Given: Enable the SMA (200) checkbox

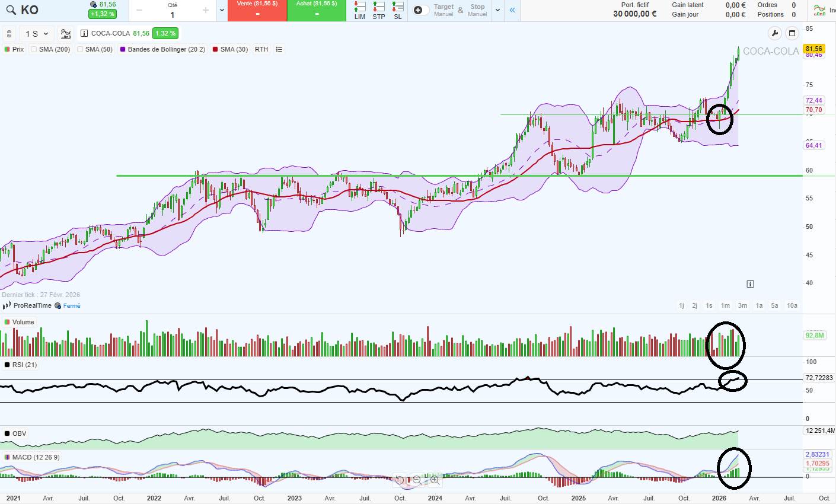Looking at the screenshot, I should click(34, 49).
